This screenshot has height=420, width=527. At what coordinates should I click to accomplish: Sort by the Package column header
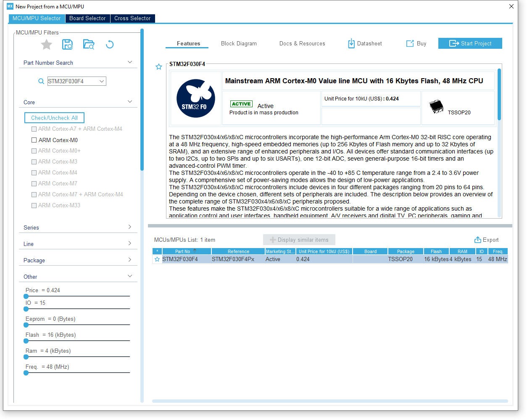(x=406, y=251)
